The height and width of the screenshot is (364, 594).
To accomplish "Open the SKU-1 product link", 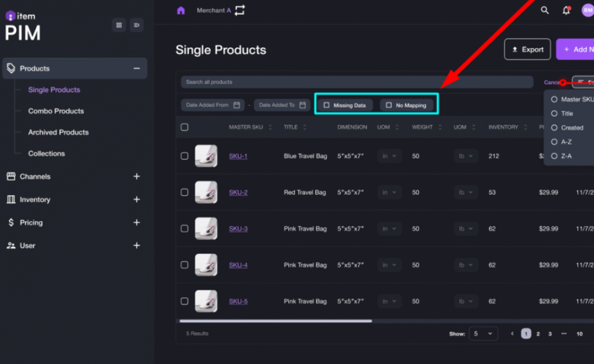I will [x=238, y=156].
